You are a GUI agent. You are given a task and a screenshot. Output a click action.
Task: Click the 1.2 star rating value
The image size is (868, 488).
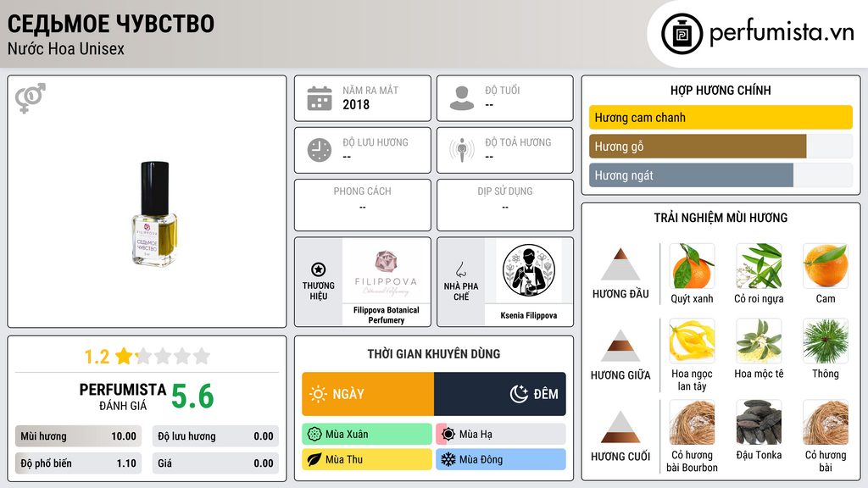(97, 357)
